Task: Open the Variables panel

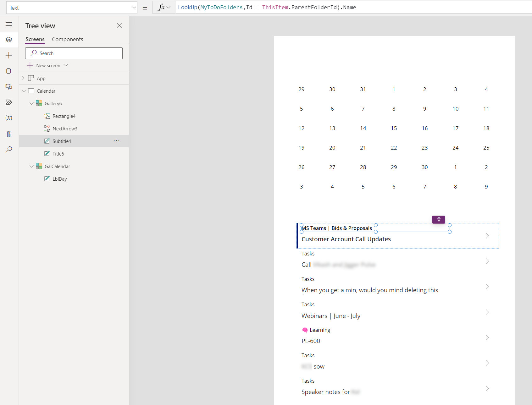Action: pos(9,118)
